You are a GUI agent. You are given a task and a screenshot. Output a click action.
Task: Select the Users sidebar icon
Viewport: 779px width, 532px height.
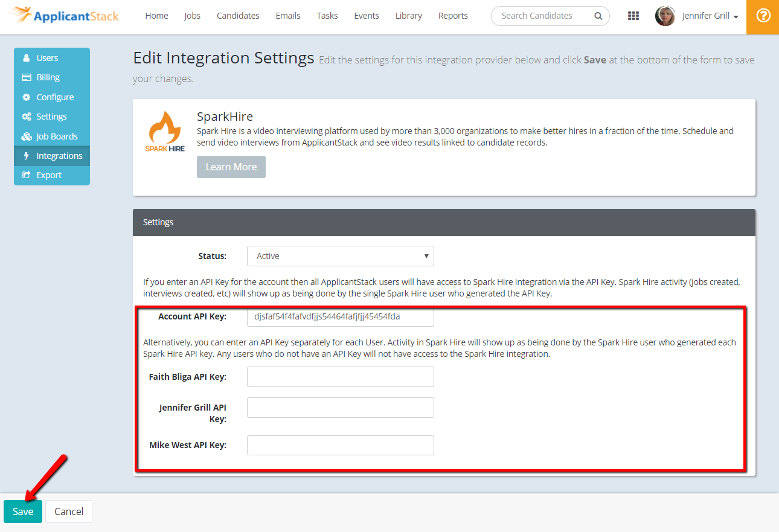coord(25,57)
